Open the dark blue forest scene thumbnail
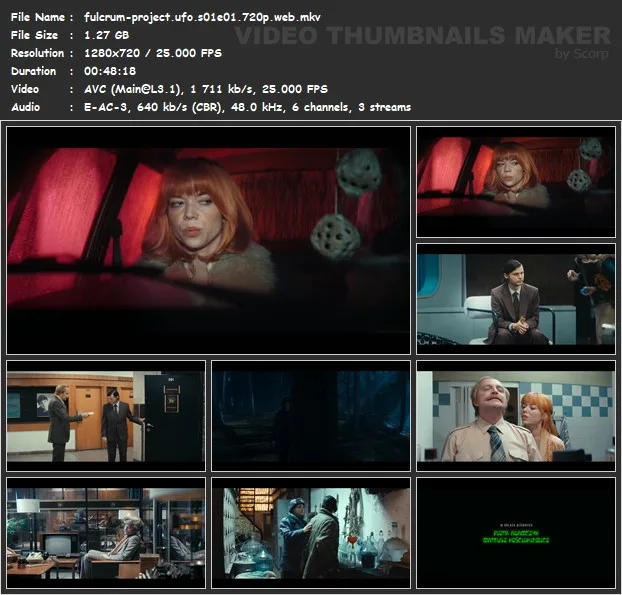The height and width of the screenshot is (595, 622). tap(311, 416)
